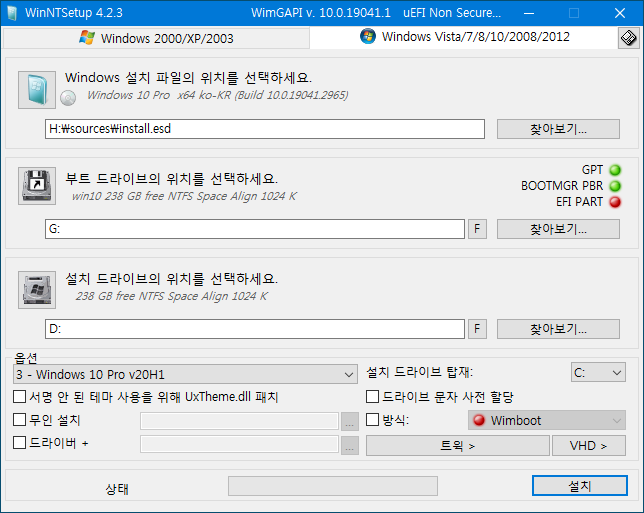The image size is (644, 513).
Task: Click the uEFI Non Secure text in title bar
Action: tap(452, 13)
